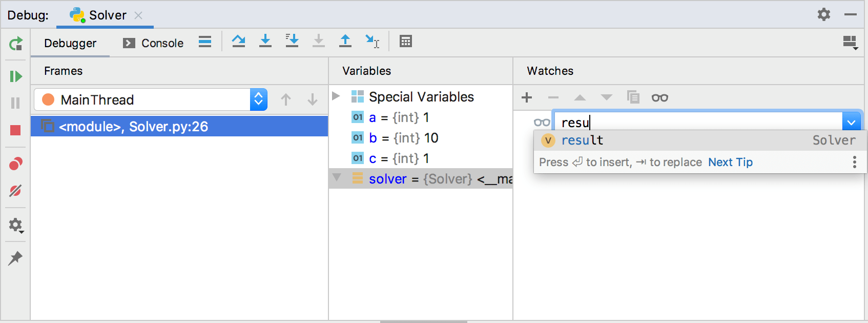Click the Step Over icon
Viewport: 868px width, 323px height.
(x=238, y=41)
